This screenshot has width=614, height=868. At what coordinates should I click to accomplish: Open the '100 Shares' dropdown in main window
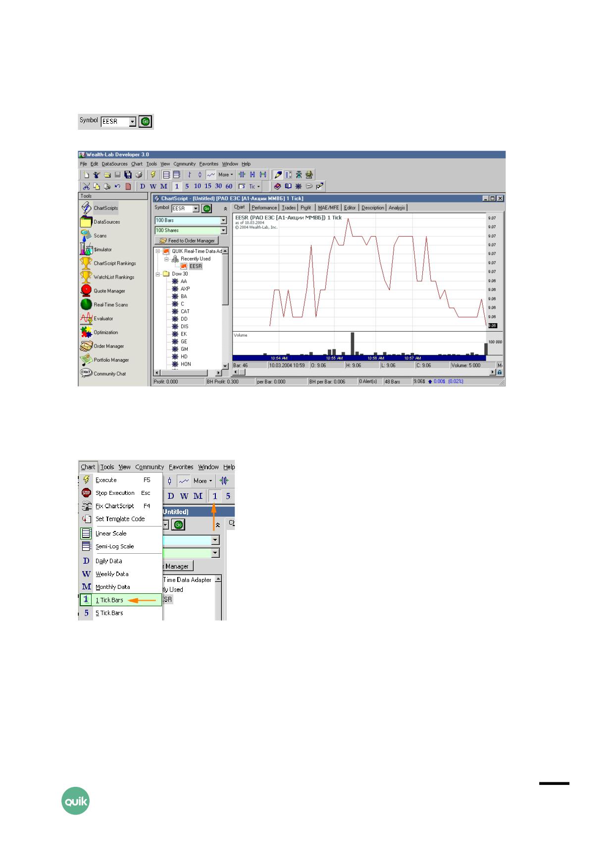pos(223,230)
